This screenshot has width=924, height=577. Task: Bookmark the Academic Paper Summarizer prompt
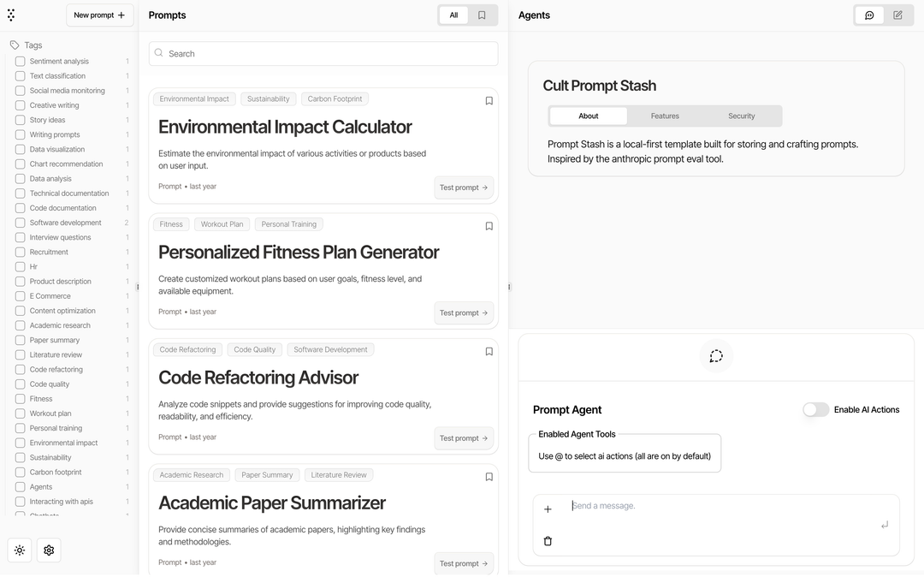[489, 477]
